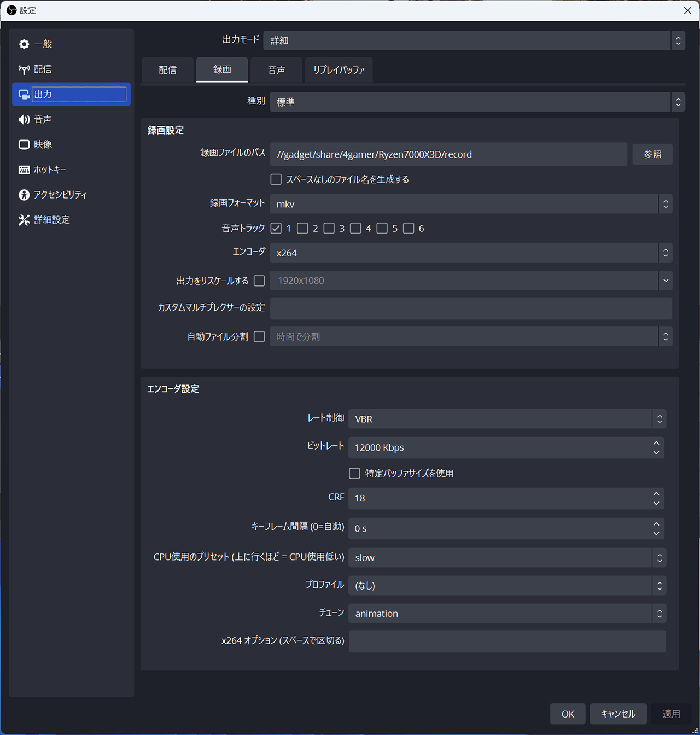Viewport: 700px width, 735px height.
Task: Click the ホットキー keyboard icon
Action: pyautogui.click(x=24, y=170)
